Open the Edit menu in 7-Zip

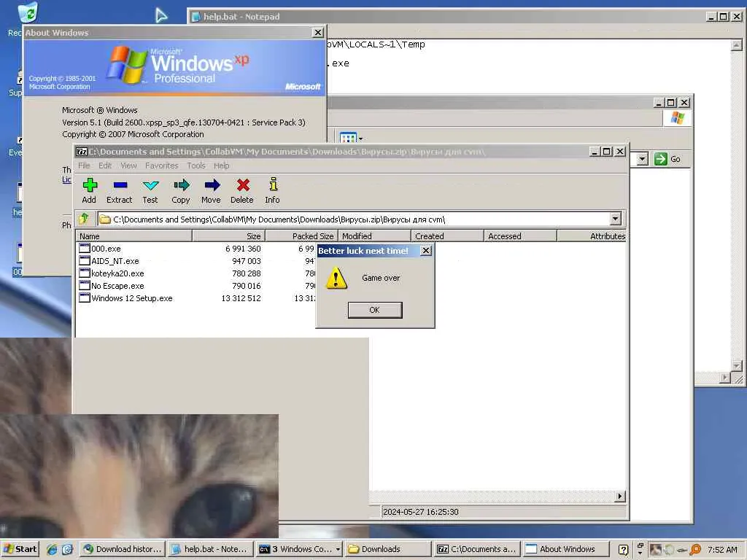(105, 166)
